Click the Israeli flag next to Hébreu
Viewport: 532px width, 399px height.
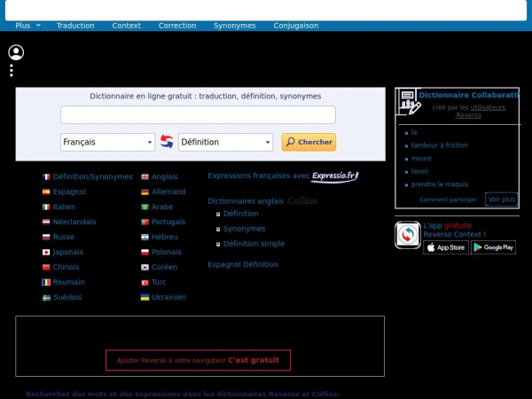coord(145,237)
